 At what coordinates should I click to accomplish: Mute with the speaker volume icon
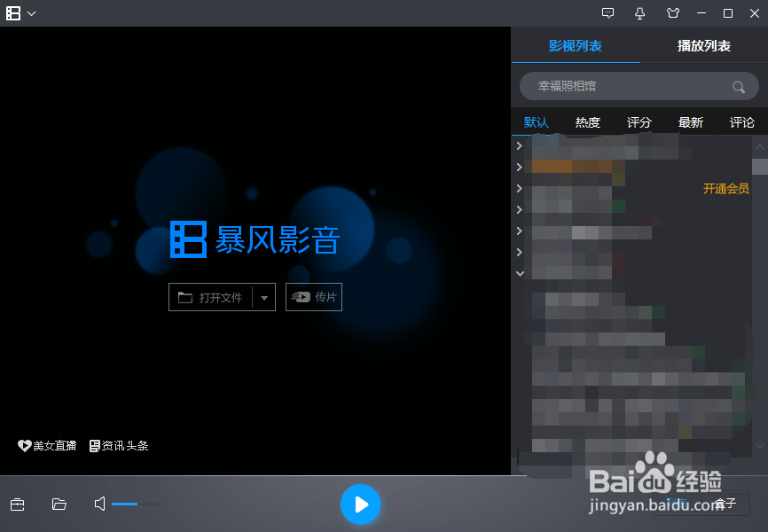click(x=99, y=504)
